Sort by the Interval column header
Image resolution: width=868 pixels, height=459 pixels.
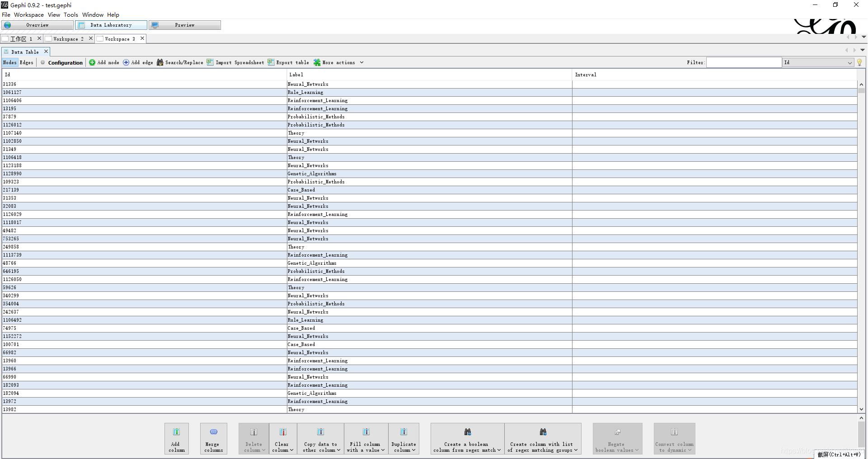(714, 75)
